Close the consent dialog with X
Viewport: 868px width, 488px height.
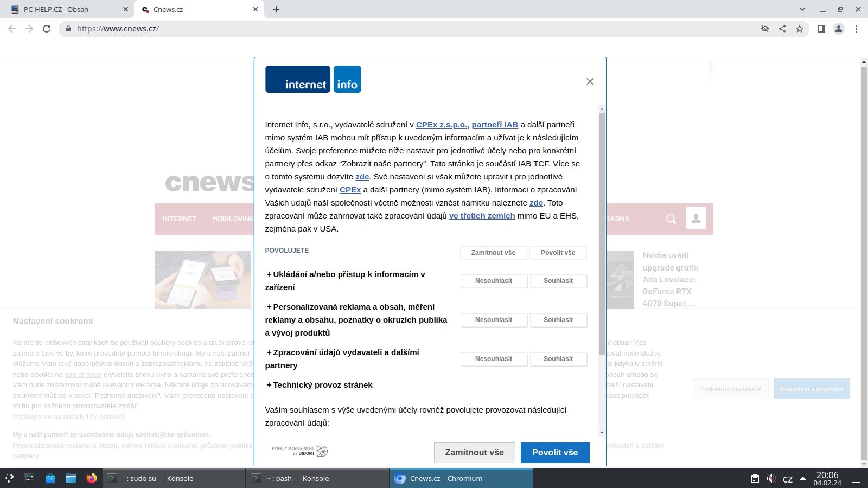tap(590, 81)
